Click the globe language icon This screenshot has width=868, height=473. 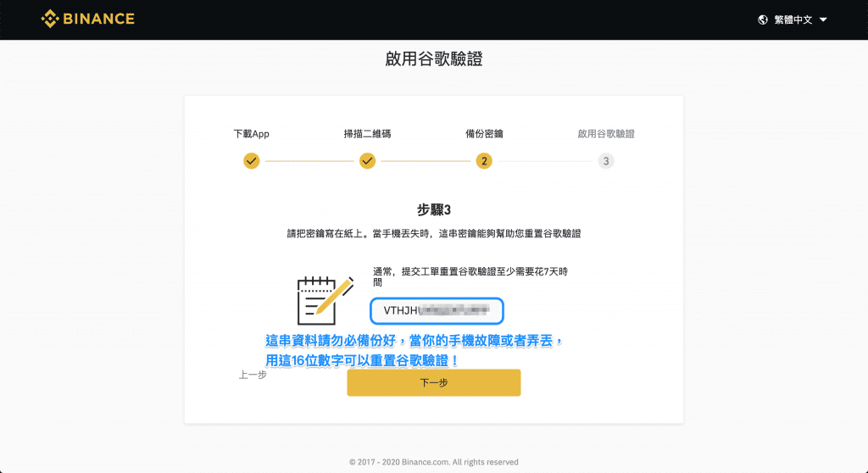(763, 19)
